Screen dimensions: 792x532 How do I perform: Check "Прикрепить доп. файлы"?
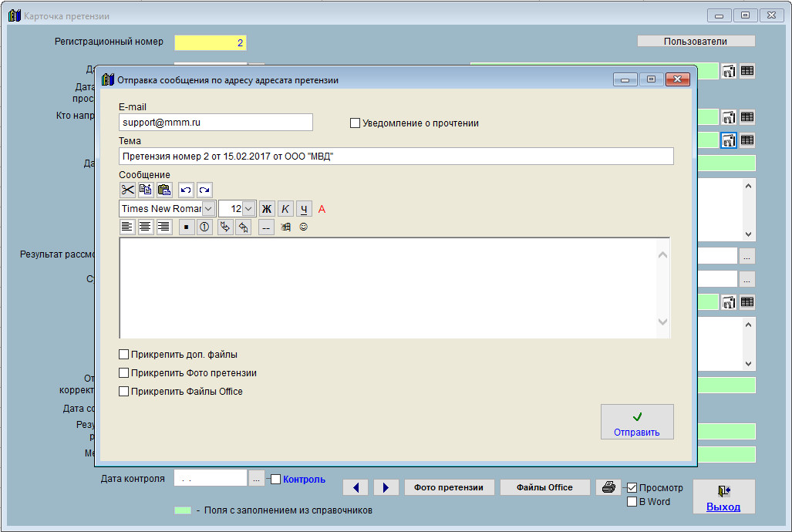(x=124, y=355)
